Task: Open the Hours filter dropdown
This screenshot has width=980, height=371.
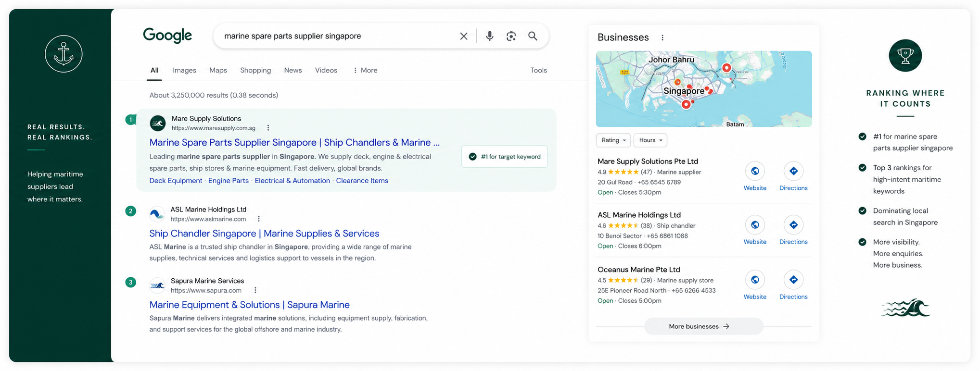Action: pyautogui.click(x=650, y=140)
